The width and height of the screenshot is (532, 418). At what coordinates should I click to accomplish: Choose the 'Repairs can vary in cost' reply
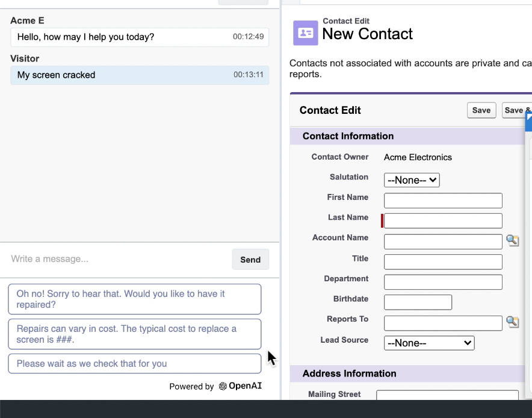pyautogui.click(x=135, y=334)
